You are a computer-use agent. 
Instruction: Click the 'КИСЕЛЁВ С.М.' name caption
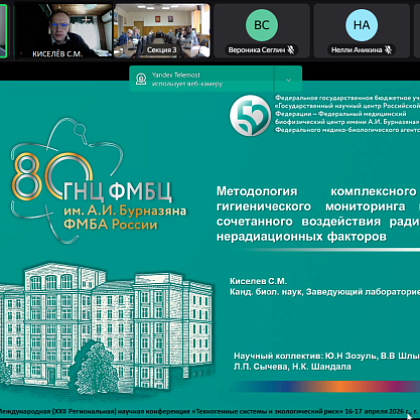(x=57, y=54)
